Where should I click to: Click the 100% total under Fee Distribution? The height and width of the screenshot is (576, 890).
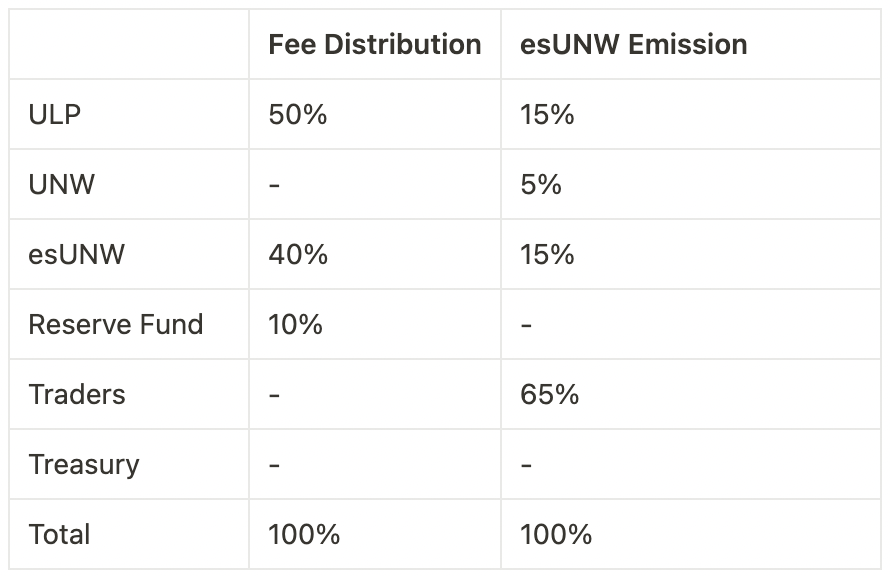click(x=304, y=535)
